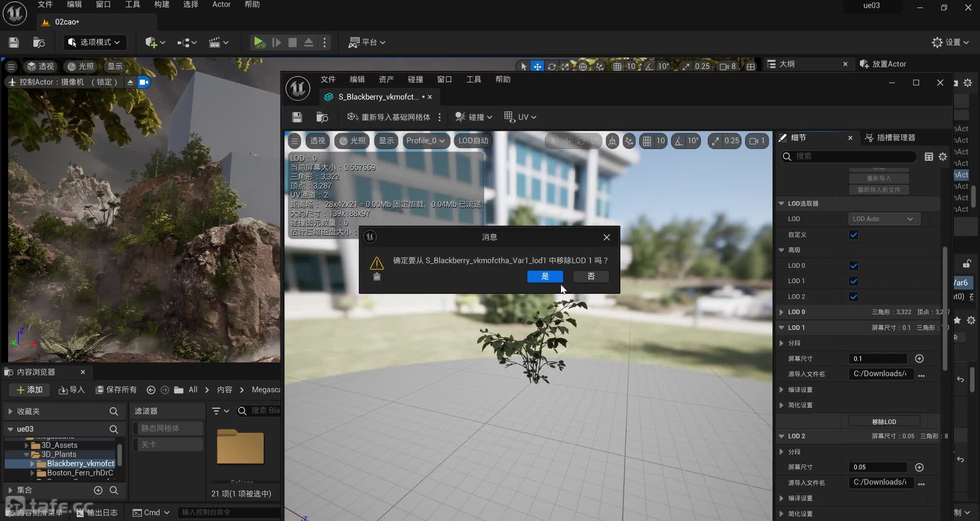Toggle grid snapping icon in mesh viewport
The image size is (980, 521).
click(x=646, y=141)
